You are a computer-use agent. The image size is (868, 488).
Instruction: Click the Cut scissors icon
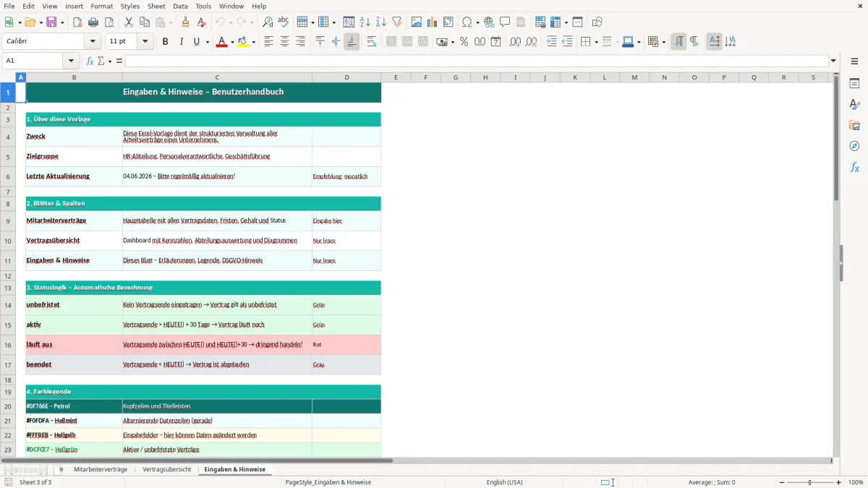[129, 22]
